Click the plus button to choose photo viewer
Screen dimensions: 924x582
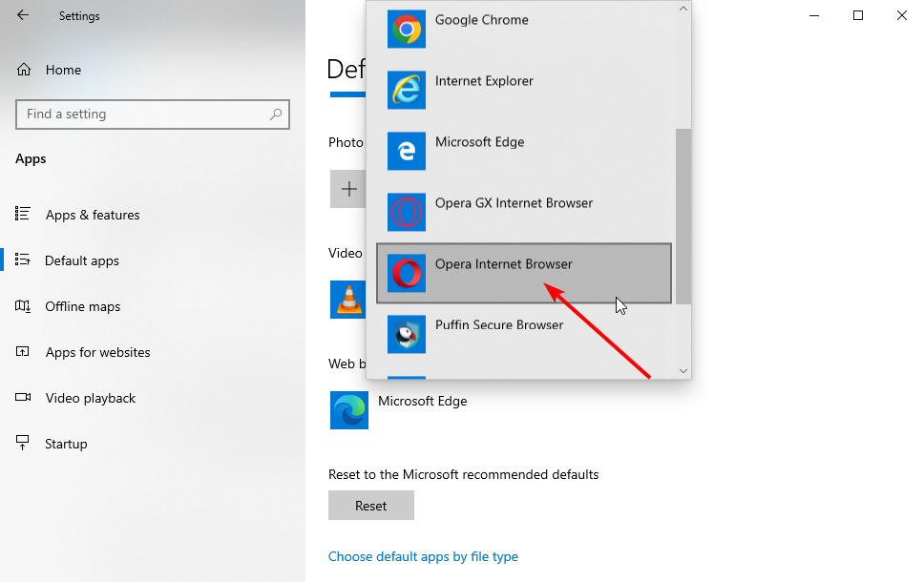pos(348,189)
